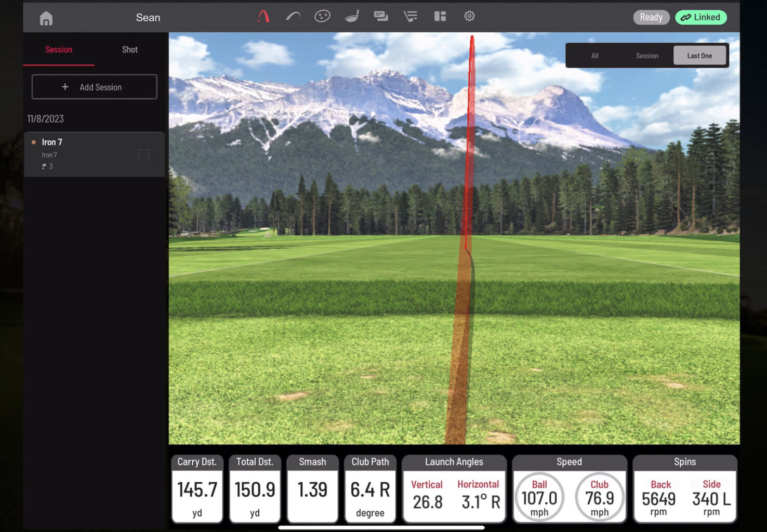Click the Add Session button
The width and height of the screenshot is (767, 532).
click(x=94, y=87)
